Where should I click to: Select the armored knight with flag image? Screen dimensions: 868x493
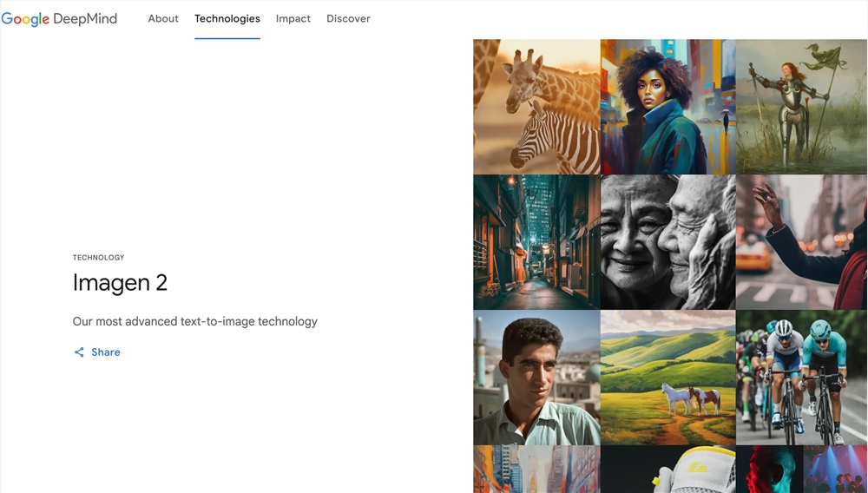coord(801,107)
